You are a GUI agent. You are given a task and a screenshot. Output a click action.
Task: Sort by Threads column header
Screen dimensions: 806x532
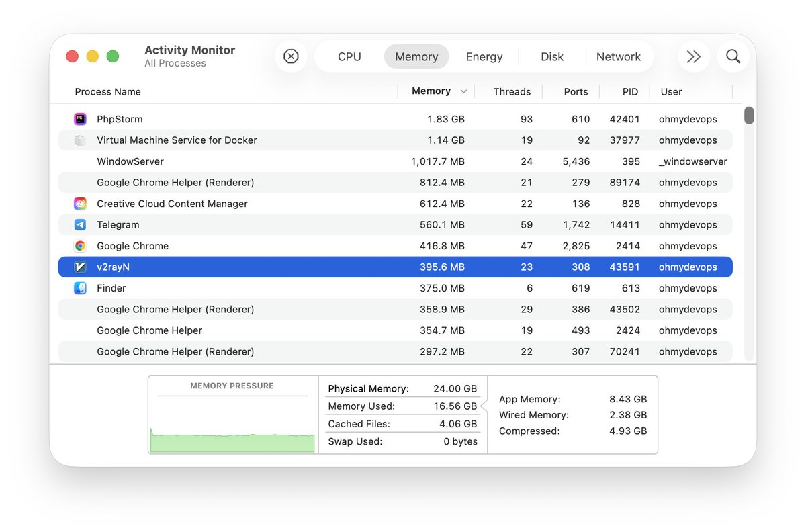[512, 91]
